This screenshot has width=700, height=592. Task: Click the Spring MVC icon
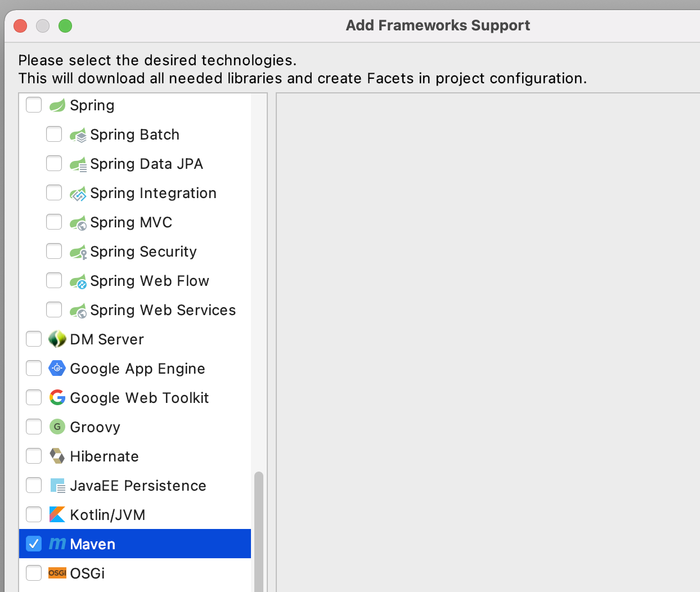(x=78, y=223)
